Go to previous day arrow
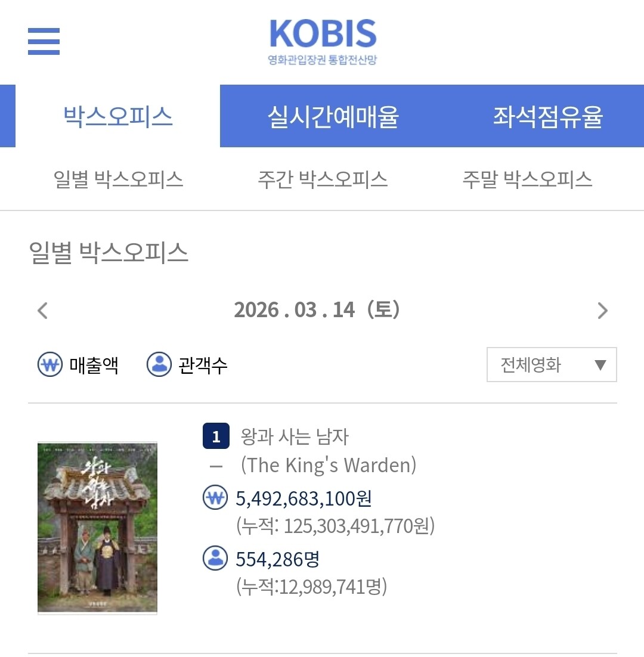Screen dimensions: 644x657 coord(42,311)
